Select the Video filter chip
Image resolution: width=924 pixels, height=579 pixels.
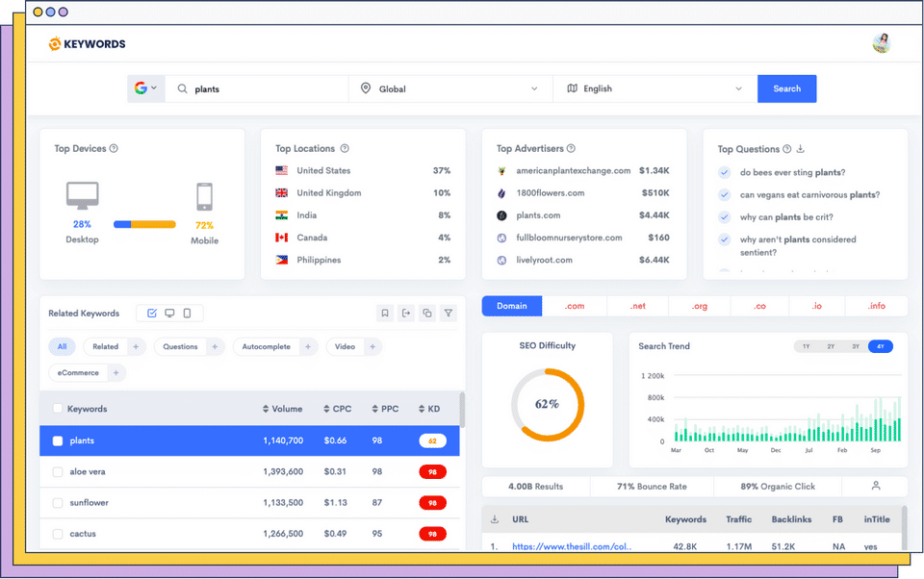point(345,347)
